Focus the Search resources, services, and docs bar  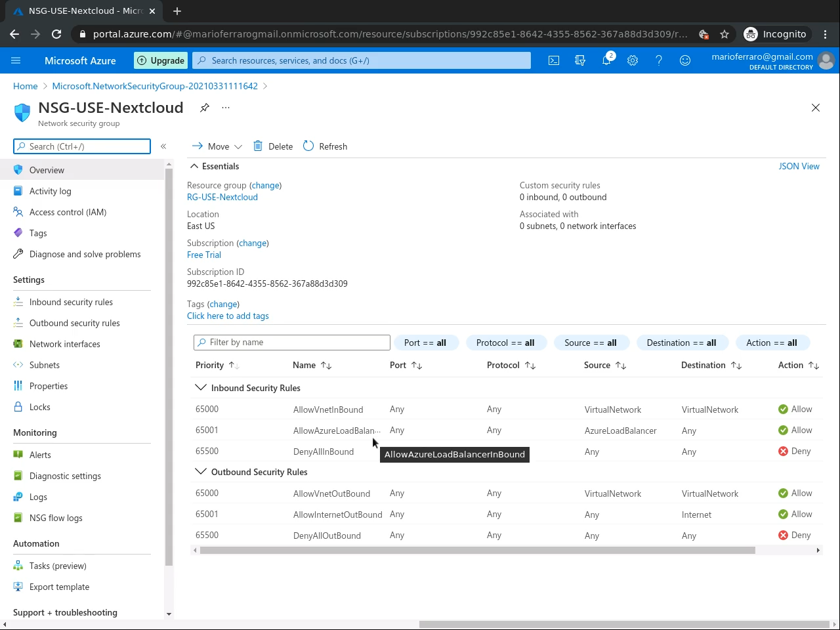(x=362, y=60)
